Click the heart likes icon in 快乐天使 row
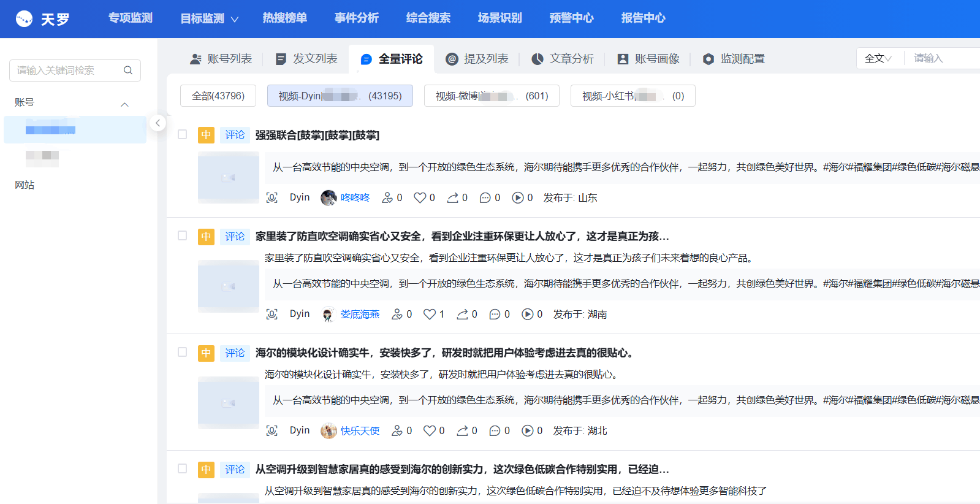The height and width of the screenshot is (504, 980). (430, 430)
